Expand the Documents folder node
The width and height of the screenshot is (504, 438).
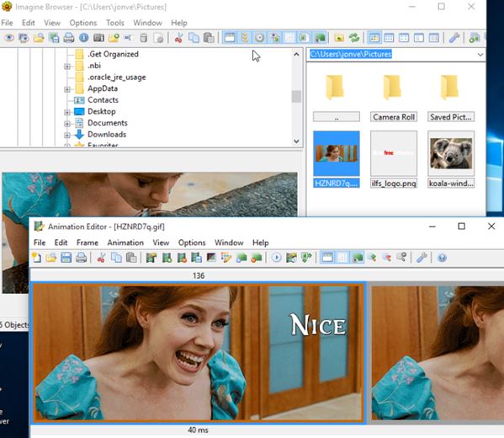click(x=67, y=124)
